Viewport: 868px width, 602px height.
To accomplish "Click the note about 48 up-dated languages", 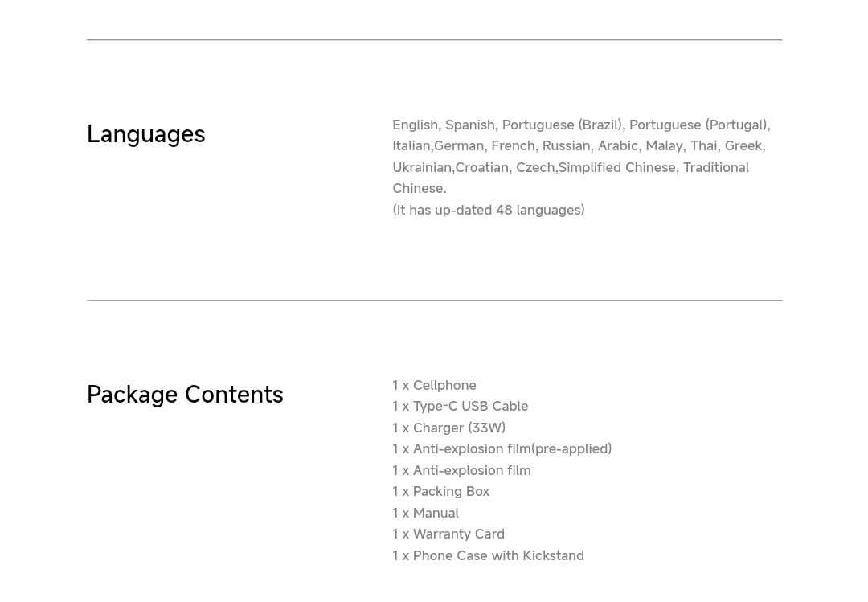I will coord(489,211).
